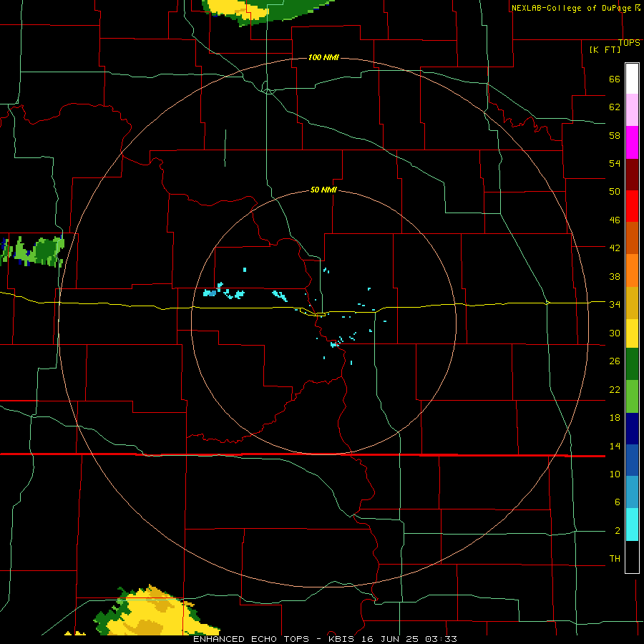This screenshot has height=644, width=644.
Task: Click the 16 JUN 25 date text
Action: point(390,639)
